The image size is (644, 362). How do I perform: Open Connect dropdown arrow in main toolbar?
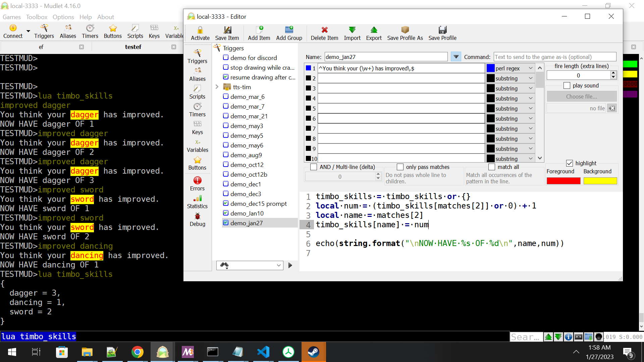[28, 31]
